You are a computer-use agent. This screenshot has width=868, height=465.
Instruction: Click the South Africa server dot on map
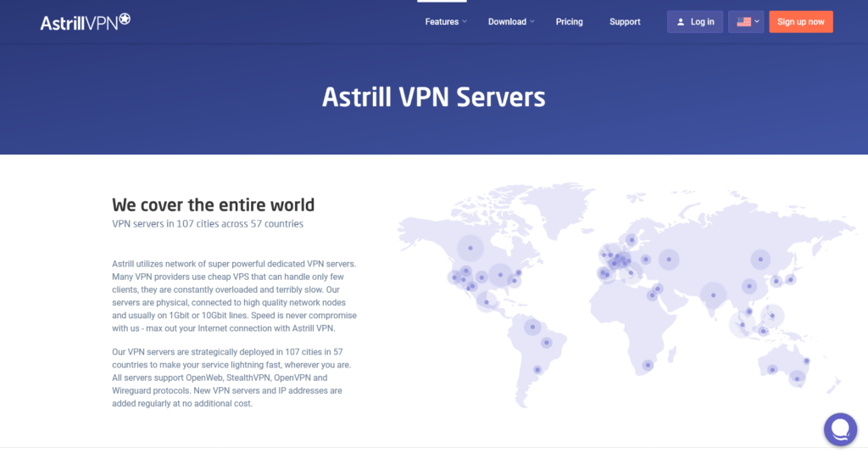648,365
